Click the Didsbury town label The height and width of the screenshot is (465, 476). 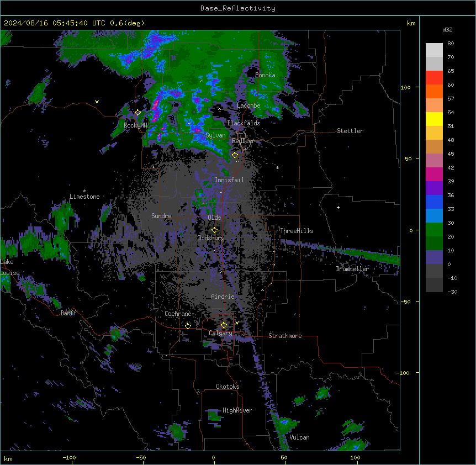click(x=211, y=238)
